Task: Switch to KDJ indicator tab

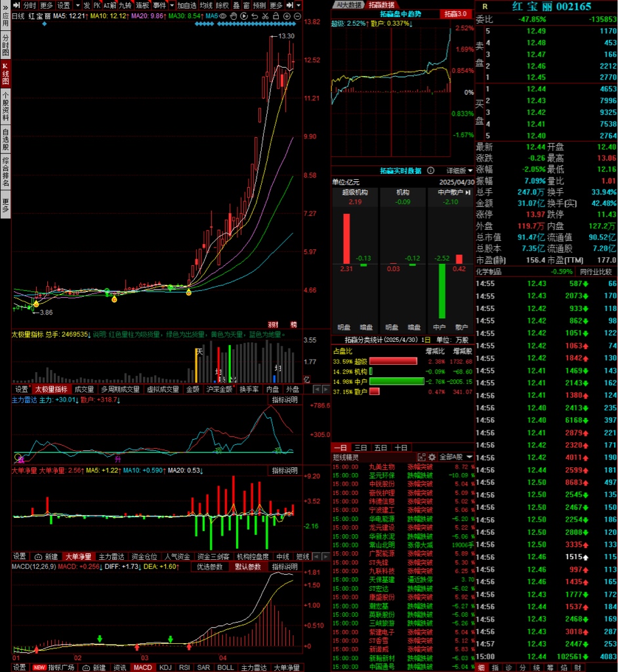Action: 165,667
